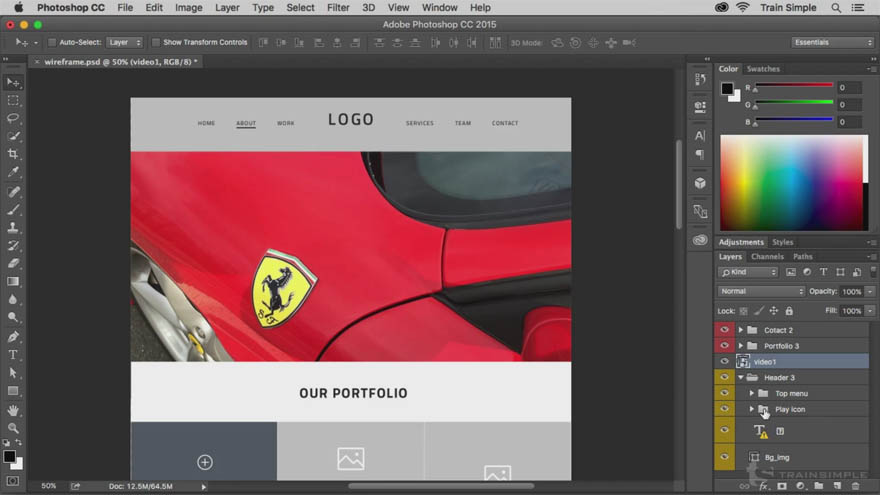Screen dimensions: 880x495
Task: Click the layer styles fx icon
Action: [763, 486]
